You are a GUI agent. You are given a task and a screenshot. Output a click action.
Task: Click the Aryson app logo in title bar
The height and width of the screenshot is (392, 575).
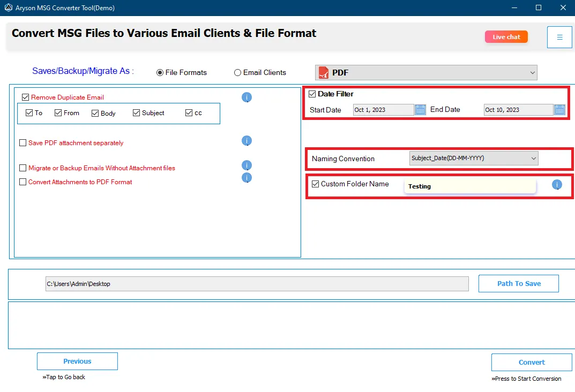pos(8,7)
